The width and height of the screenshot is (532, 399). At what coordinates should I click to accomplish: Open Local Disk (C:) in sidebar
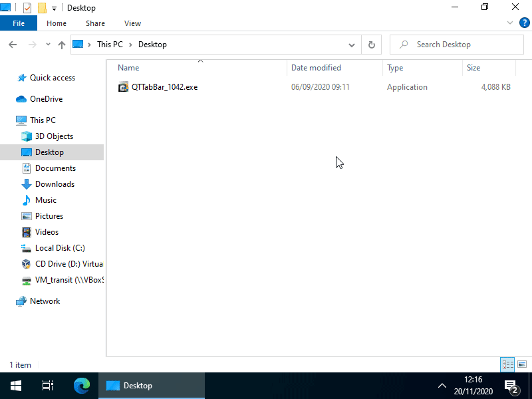click(60, 247)
